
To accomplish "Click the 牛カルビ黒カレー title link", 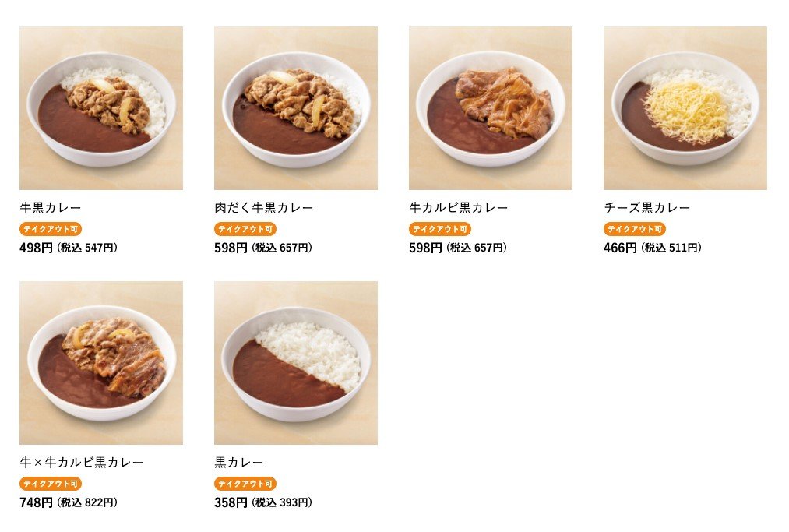I will point(459,207).
